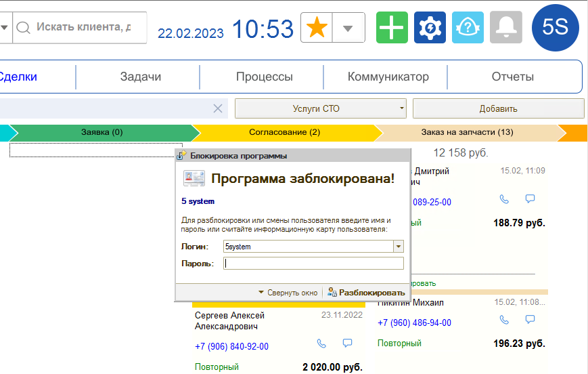Call Никитин Михаил via phone icon

point(504,320)
